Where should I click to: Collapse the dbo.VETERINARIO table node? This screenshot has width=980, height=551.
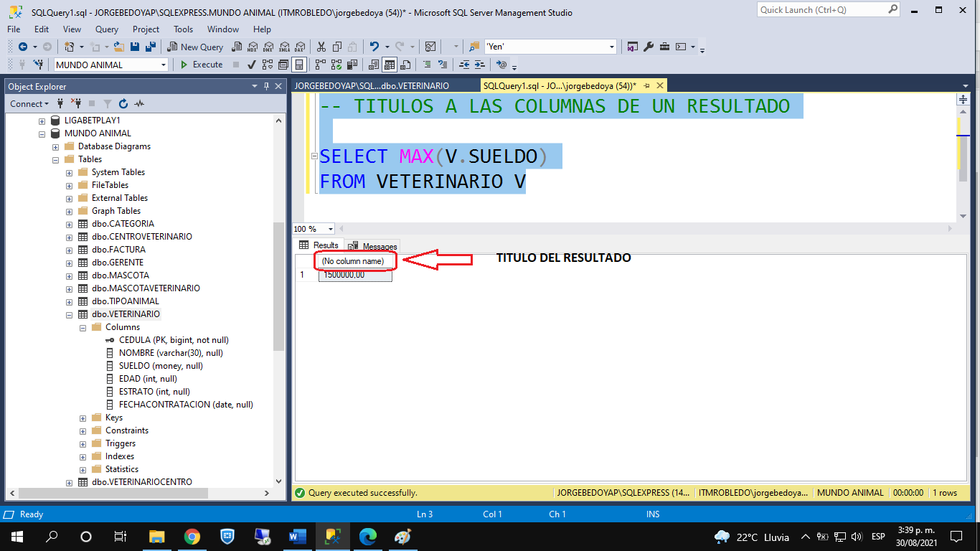click(70, 314)
